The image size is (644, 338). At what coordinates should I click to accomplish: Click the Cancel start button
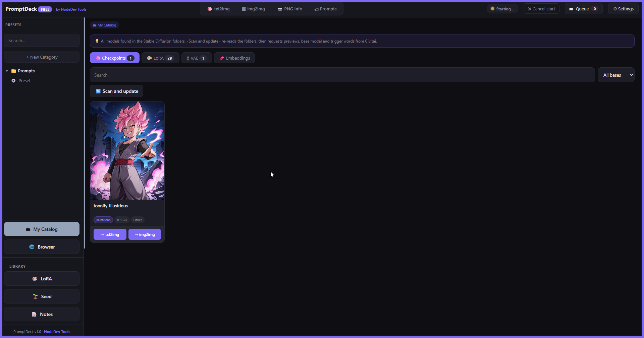[x=541, y=9]
